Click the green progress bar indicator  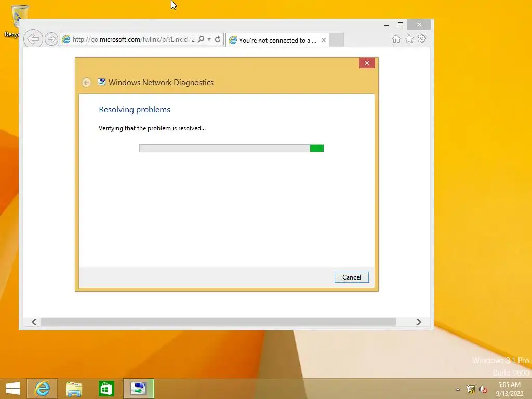tap(316, 148)
